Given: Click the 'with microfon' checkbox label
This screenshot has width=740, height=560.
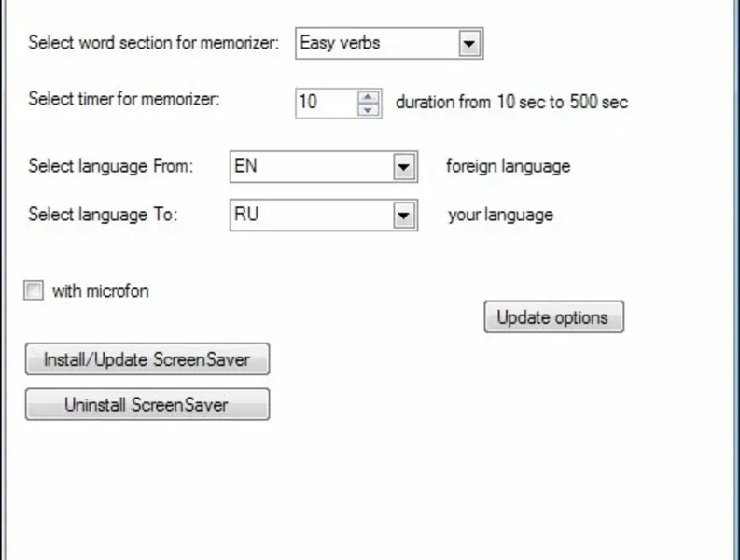Looking at the screenshot, I should [x=100, y=291].
